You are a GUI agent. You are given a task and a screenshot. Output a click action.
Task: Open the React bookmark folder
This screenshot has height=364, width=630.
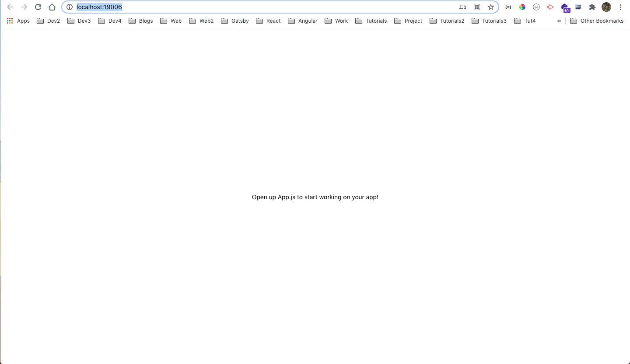tap(269, 21)
